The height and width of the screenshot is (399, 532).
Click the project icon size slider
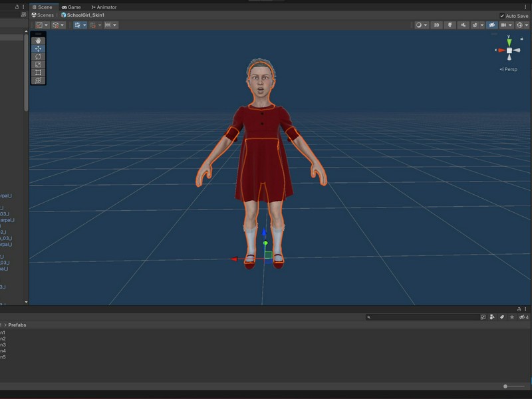514,386
